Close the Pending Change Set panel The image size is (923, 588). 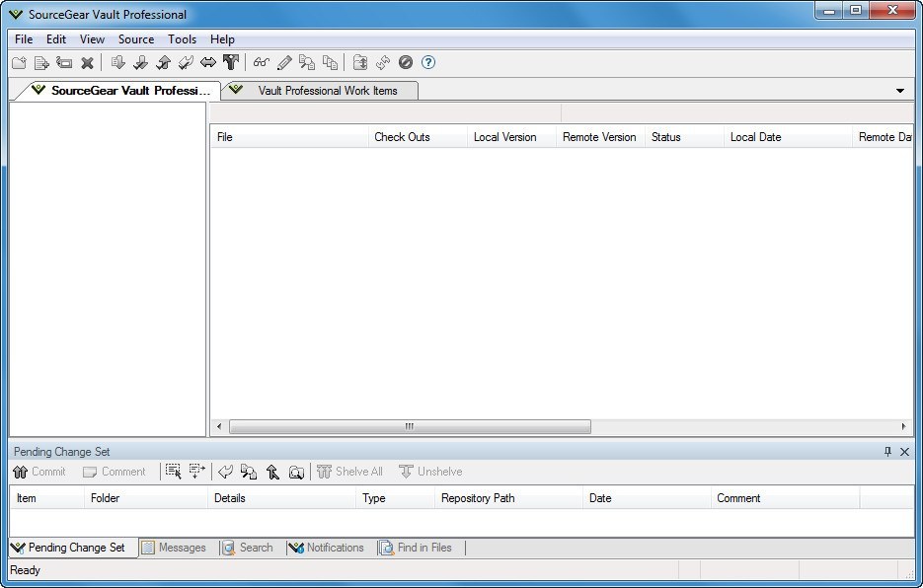coord(905,452)
